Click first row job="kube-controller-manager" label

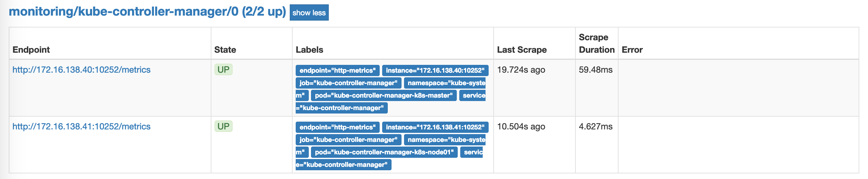(348, 83)
